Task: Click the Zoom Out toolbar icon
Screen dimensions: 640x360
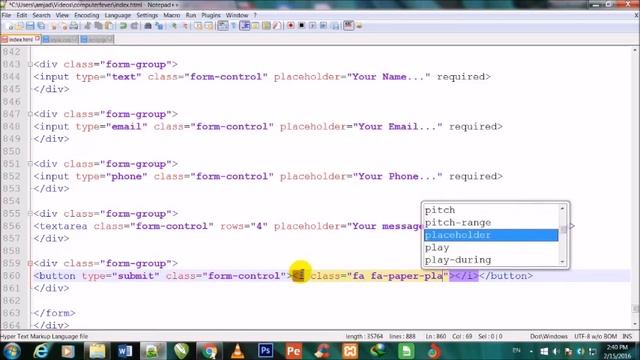Action: [185, 26]
